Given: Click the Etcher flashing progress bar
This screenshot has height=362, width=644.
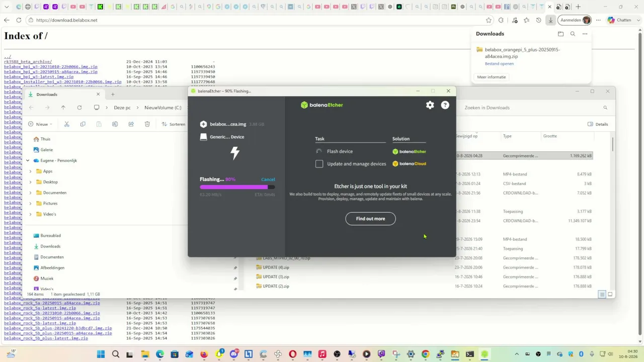Looking at the screenshot, I should click(237, 187).
